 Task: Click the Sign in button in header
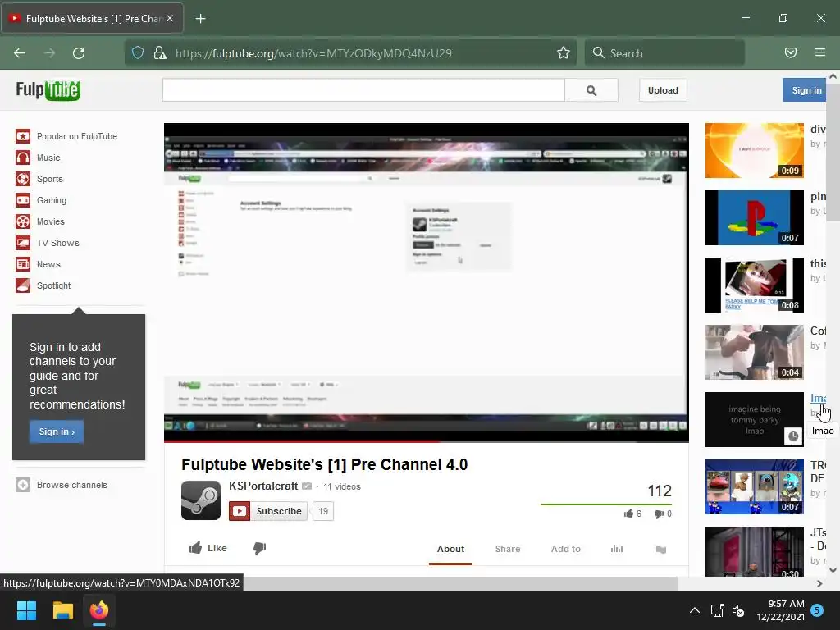coord(806,90)
